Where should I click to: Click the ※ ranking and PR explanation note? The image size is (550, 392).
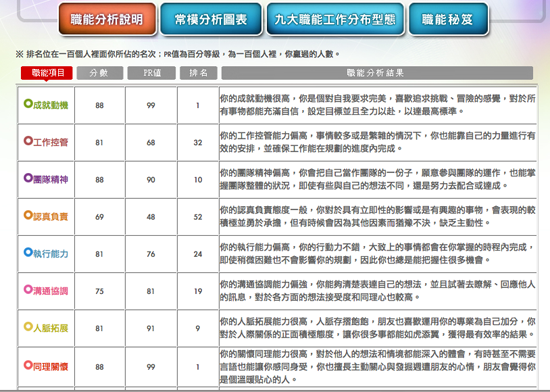[177, 54]
